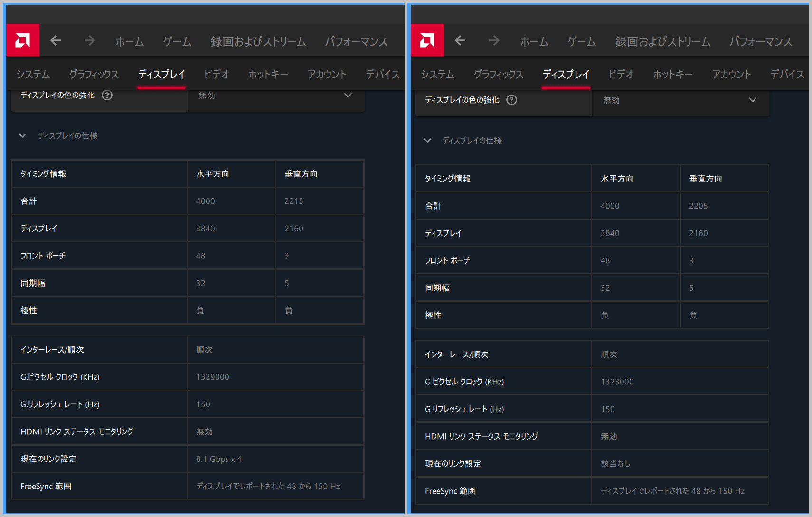The image size is (812, 517).
Task: Click the 同期幅 row label in the left window
Action: (33, 283)
